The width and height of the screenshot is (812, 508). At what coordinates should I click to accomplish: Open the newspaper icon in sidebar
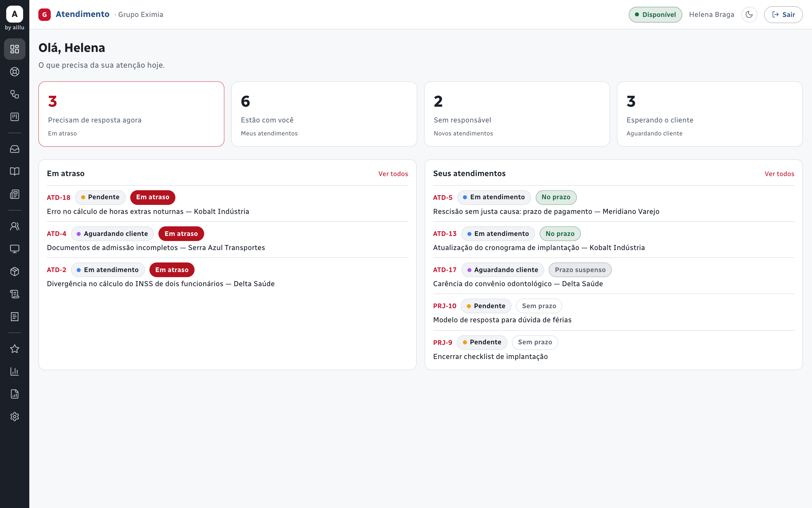click(x=14, y=194)
